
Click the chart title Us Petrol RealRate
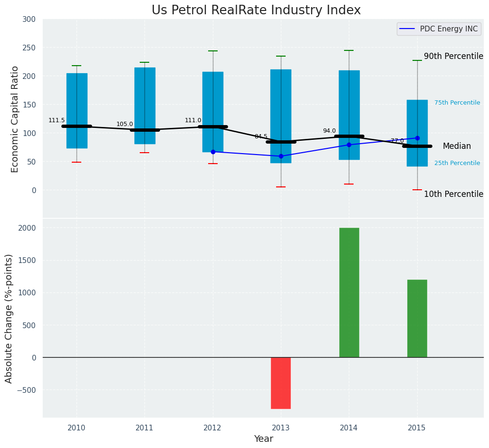[x=256, y=10]
